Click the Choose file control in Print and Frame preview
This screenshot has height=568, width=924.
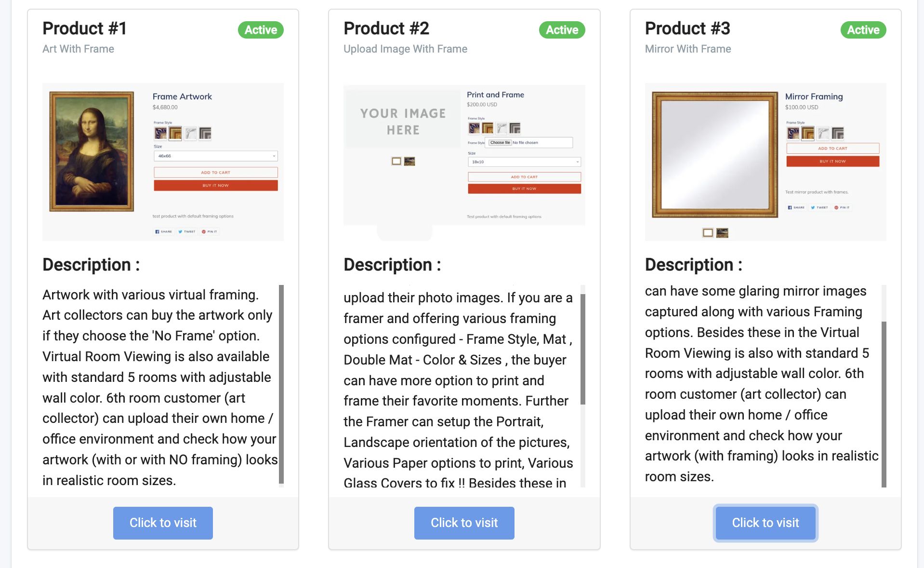[500, 142]
